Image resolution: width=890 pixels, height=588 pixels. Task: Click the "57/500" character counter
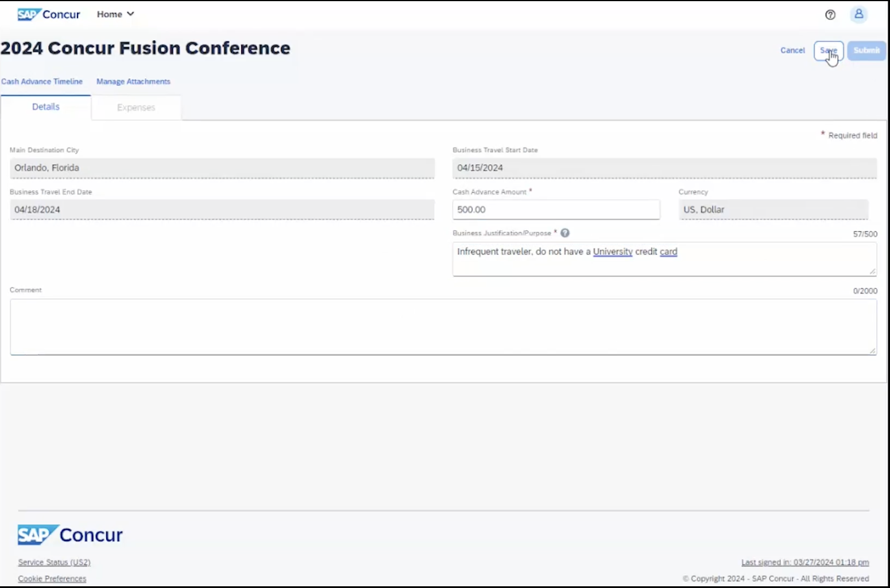[865, 234]
